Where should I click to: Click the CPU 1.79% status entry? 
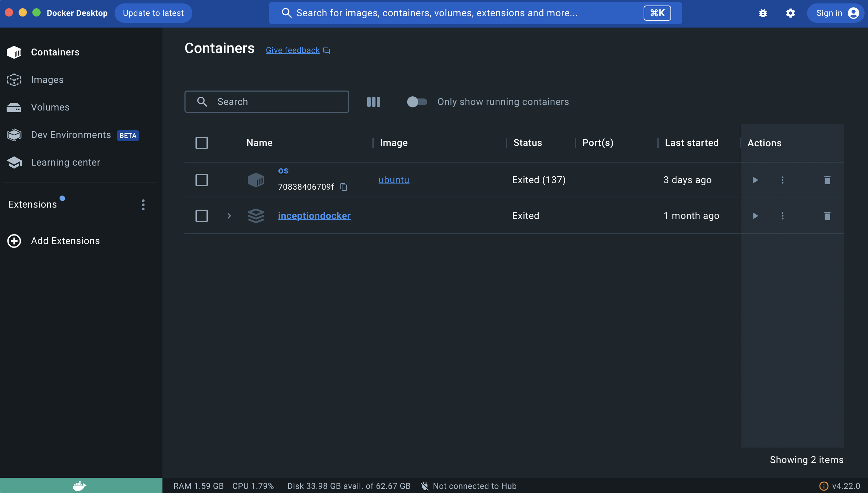(x=253, y=486)
